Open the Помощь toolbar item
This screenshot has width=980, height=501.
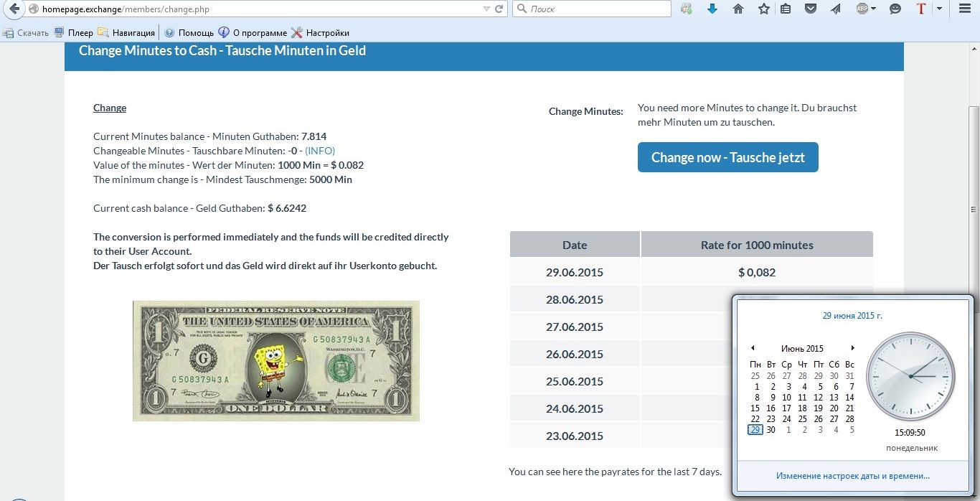(x=189, y=33)
